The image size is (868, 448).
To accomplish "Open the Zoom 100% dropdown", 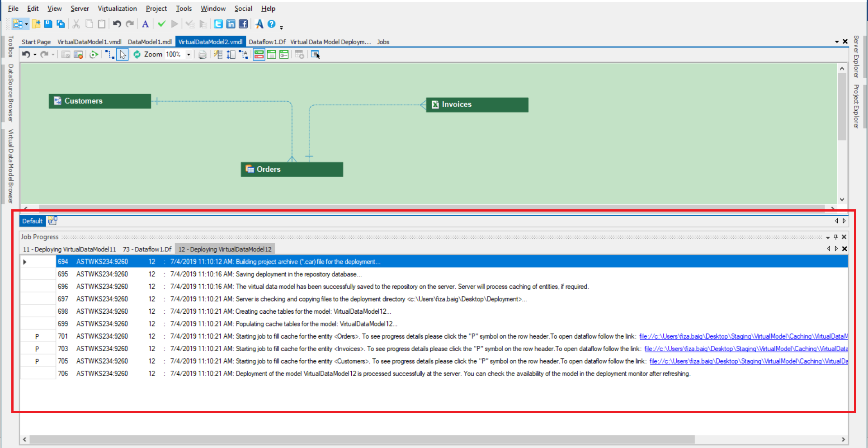I will point(189,55).
